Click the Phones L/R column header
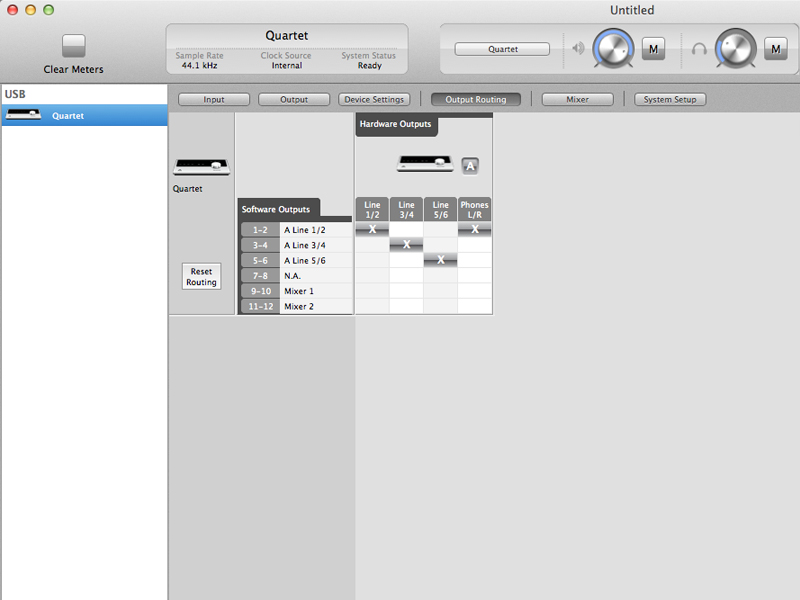This screenshot has height=600, width=800. (474, 209)
